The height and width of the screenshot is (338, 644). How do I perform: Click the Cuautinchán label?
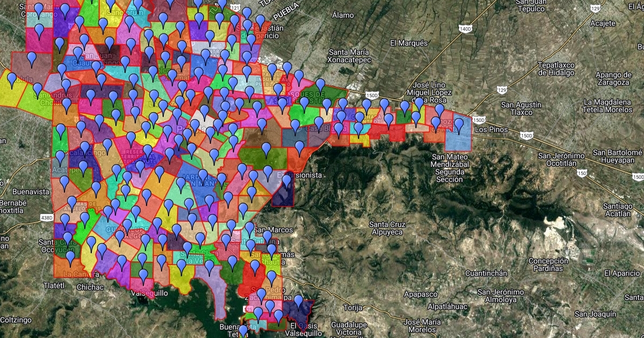486,274
